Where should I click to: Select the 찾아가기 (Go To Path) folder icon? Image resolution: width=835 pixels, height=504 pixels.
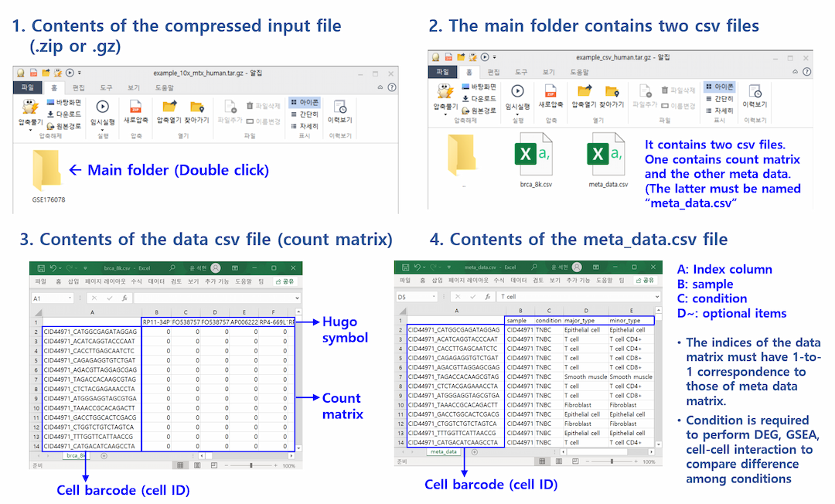click(x=196, y=107)
